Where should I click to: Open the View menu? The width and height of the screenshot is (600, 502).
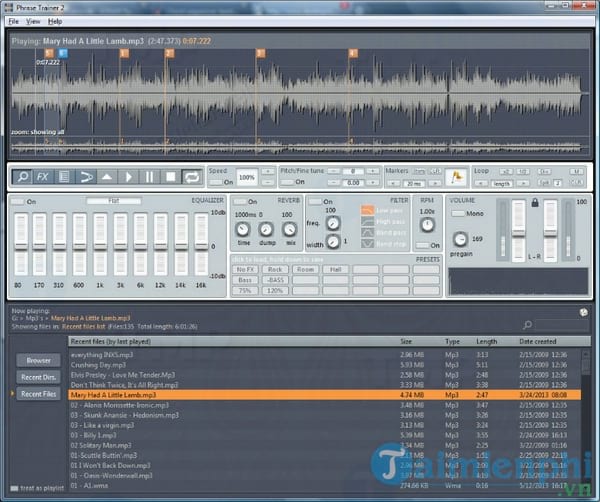(x=34, y=20)
